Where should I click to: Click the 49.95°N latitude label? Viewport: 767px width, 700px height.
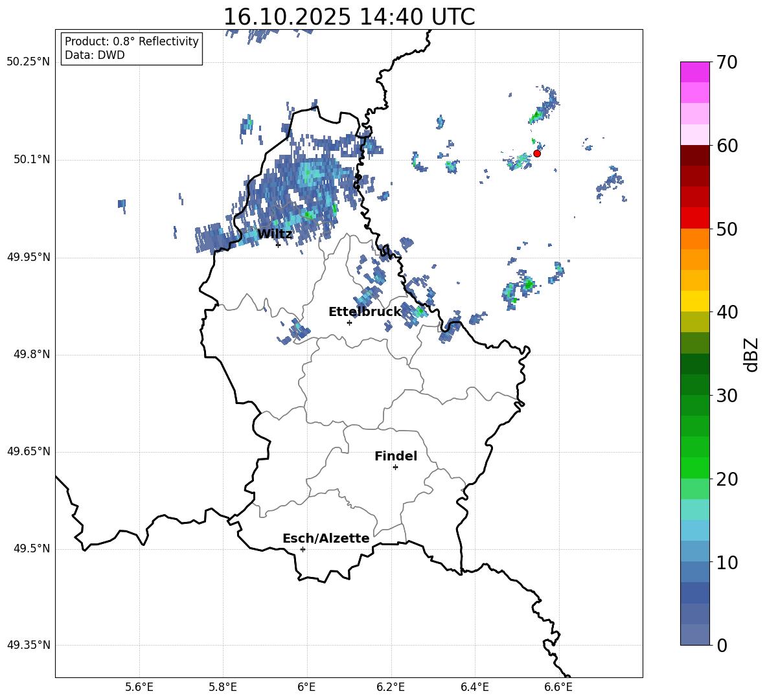click(x=29, y=258)
